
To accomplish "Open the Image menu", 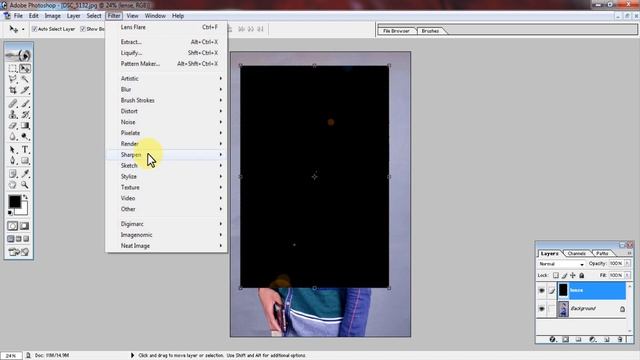I will (x=52, y=16).
